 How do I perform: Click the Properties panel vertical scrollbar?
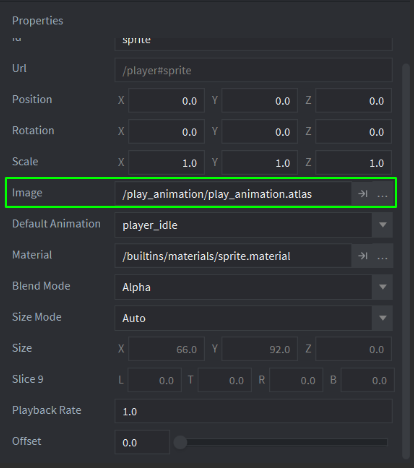click(x=406, y=261)
